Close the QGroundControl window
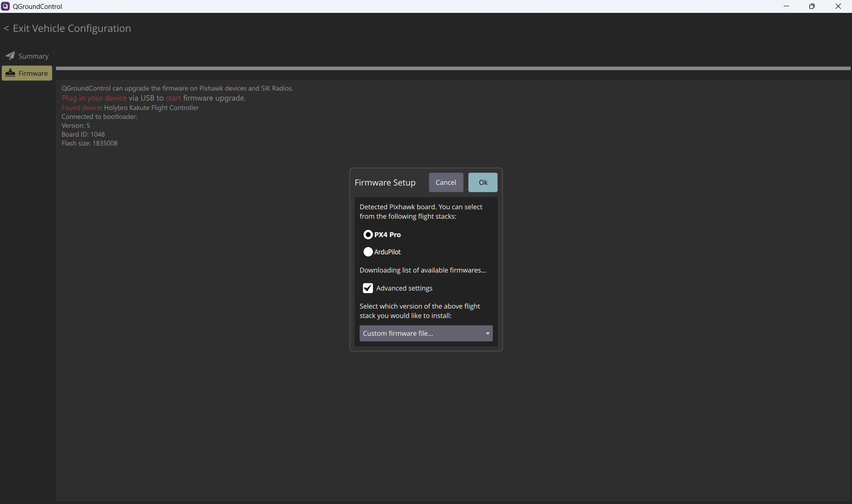 838,6
